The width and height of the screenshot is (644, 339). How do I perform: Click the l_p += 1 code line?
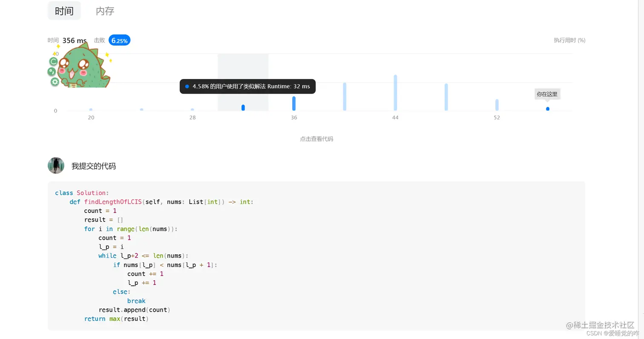tap(142, 283)
